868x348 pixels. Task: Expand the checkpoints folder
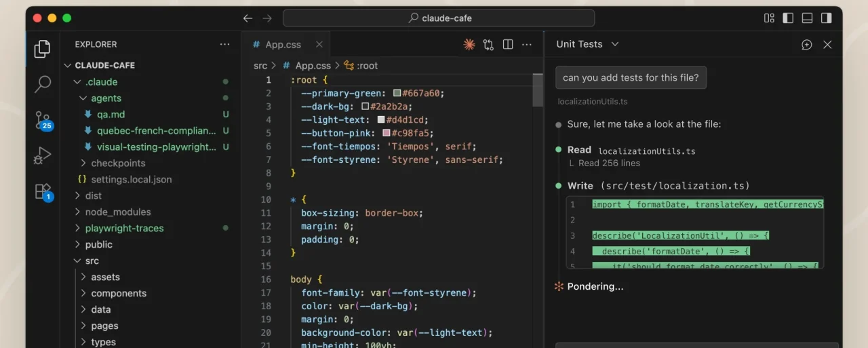click(84, 163)
